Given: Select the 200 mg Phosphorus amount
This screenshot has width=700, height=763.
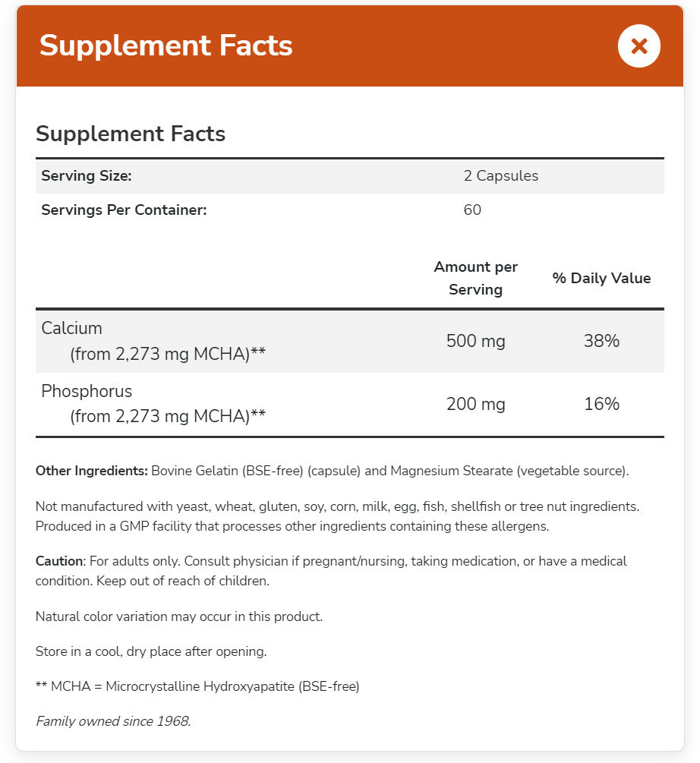Looking at the screenshot, I should tap(475, 404).
